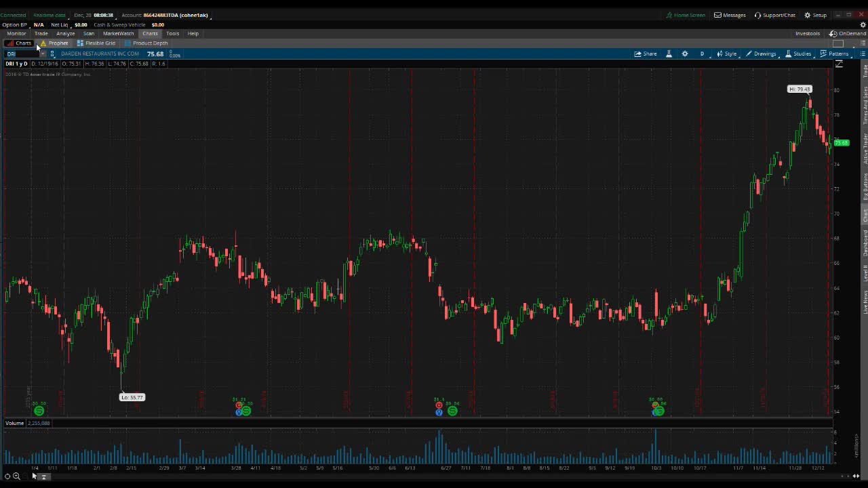
Task: Click the scroll arrows at bottom-right
Action: pyautogui.click(x=856, y=476)
